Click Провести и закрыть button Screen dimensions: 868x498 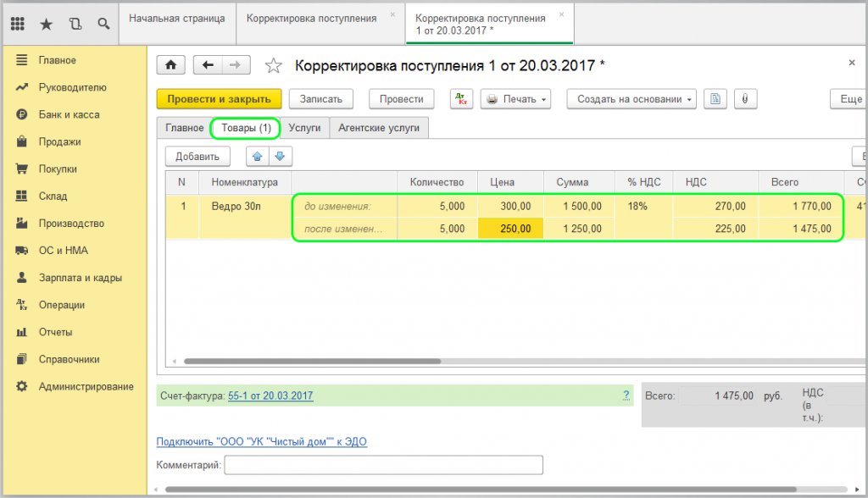pyautogui.click(x=220, y=99)
